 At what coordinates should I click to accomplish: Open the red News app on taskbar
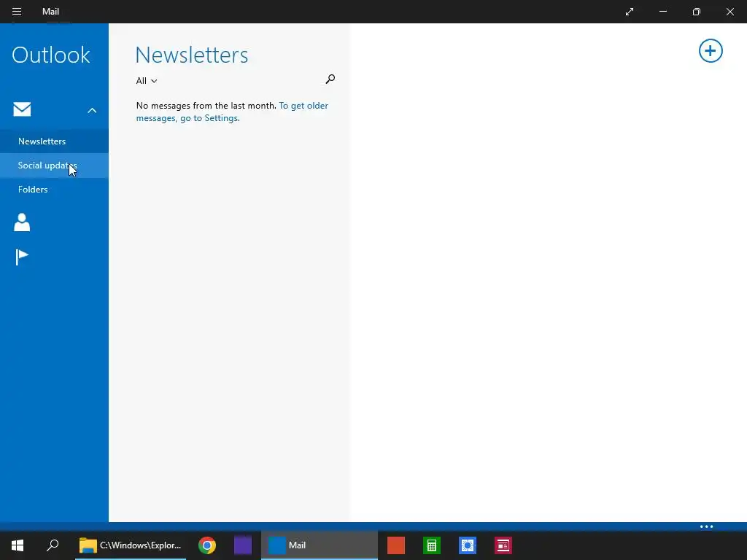click(x=503, y=545)
